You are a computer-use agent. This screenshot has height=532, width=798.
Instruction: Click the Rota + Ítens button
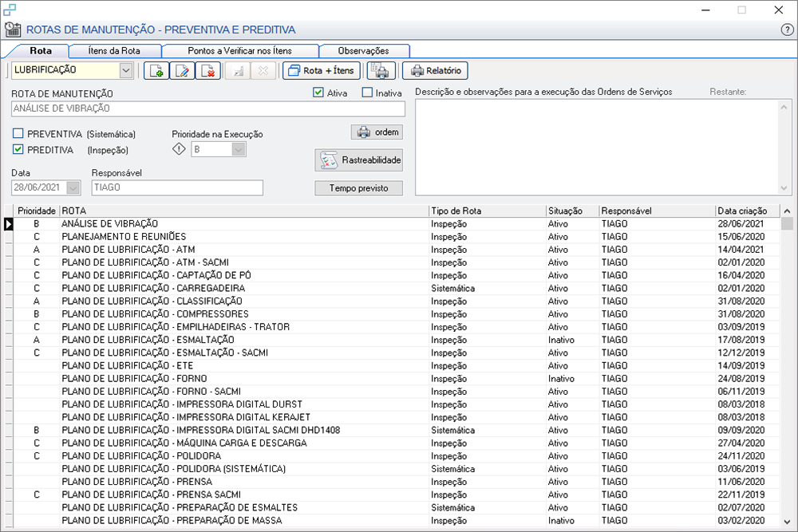(x=321, y=71)
